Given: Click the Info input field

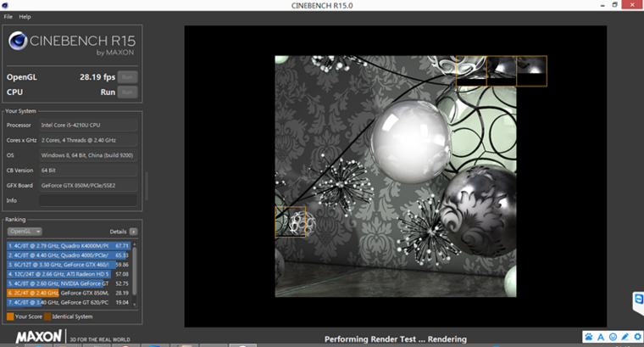Looking at the screenshot, I should [x=88, y=200].
